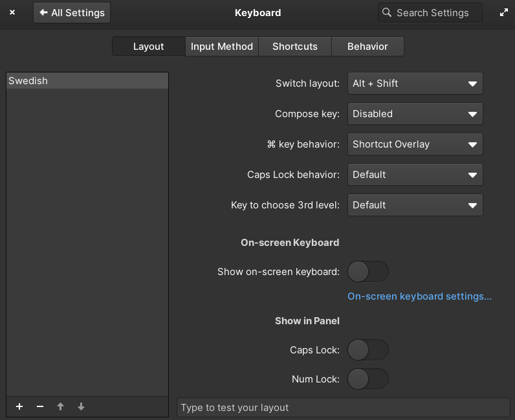Open On-screen keyboard settings link
Viewport: 515px width, 420px height.
pyautogui.click(x=419, y=296)
